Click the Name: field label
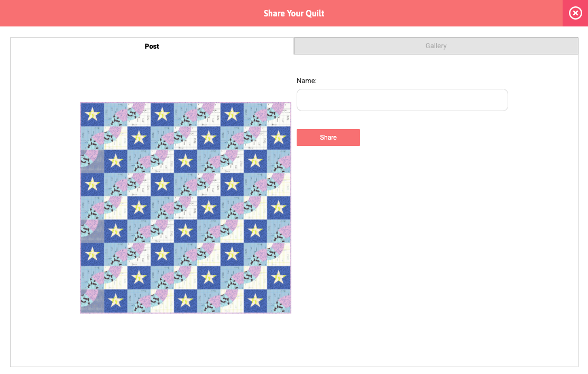The width and height of the screenshot is (588, 374). (307, 81)
